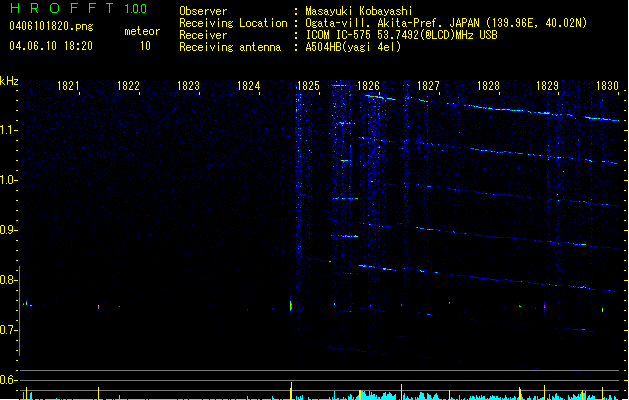629x400 pixels.
Task: Click the 'H R O F F T' program title
Action: [x=62, y=8]
